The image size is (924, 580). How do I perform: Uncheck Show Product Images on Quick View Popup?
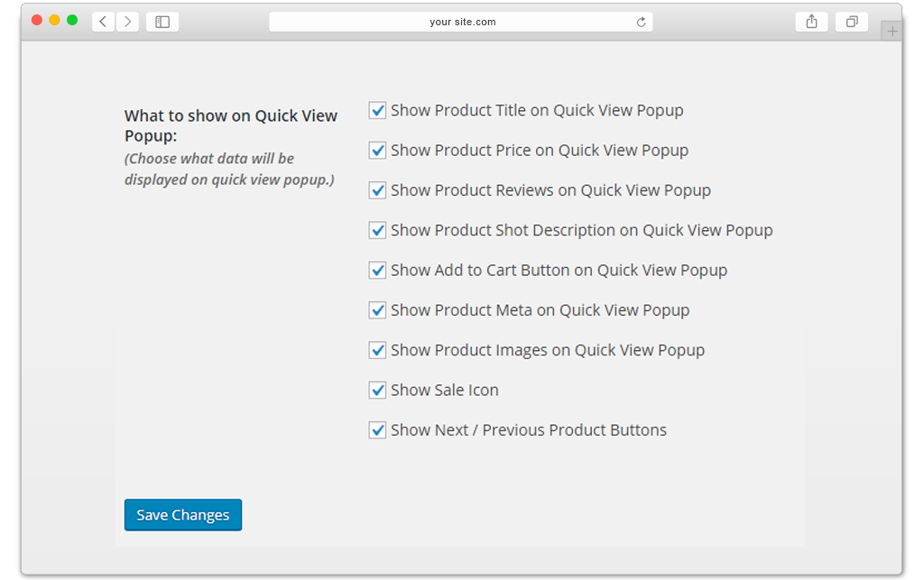tap(377, 350)
